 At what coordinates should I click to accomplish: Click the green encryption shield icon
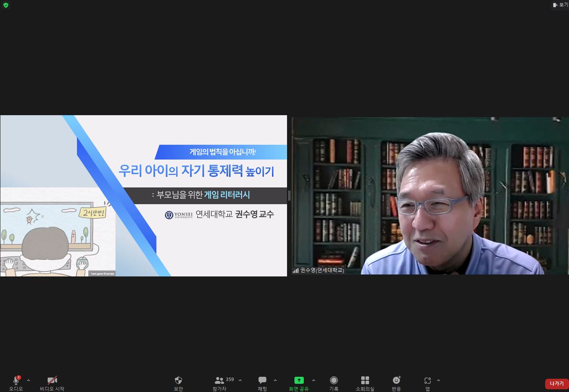(x=5, y=5)
